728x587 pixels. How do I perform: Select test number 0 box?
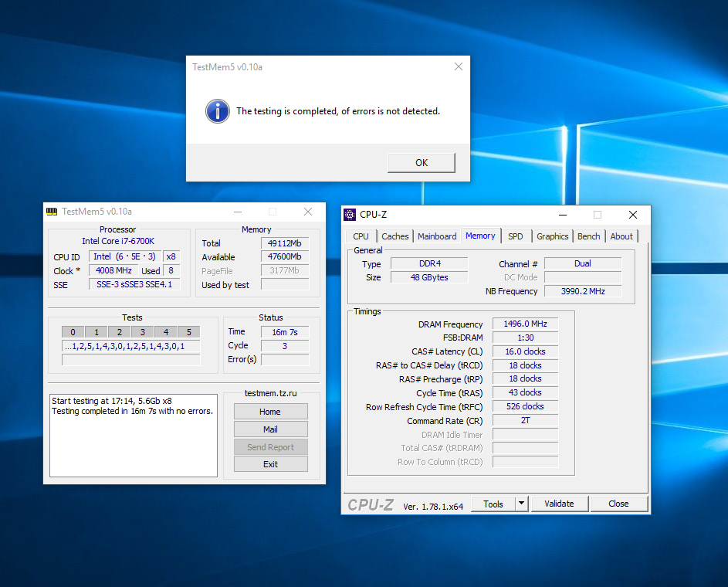click(73, 332)
